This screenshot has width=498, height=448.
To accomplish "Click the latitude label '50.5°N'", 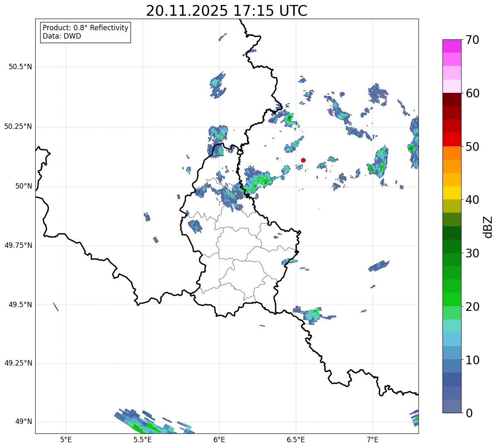I will tap(20, 67).
